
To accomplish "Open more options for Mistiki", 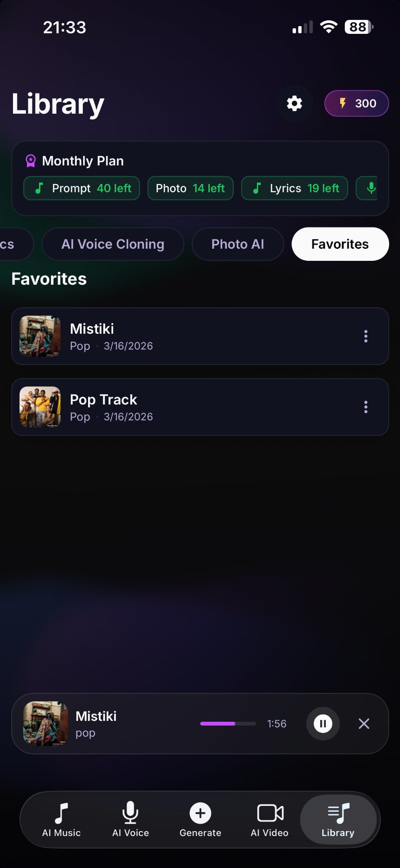I will tap(366, 336).
